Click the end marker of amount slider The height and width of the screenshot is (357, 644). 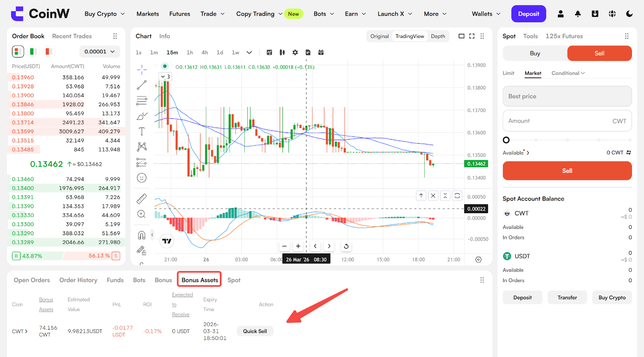point(630,140)
